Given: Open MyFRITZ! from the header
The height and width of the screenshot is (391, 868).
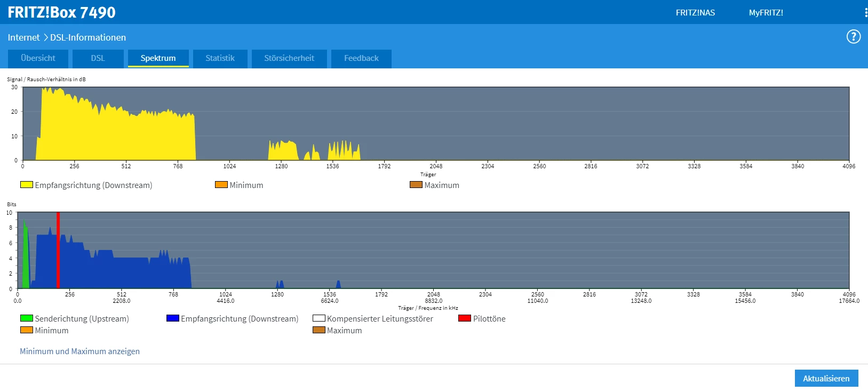Looking at the screenshot, I should coord(766,13).
